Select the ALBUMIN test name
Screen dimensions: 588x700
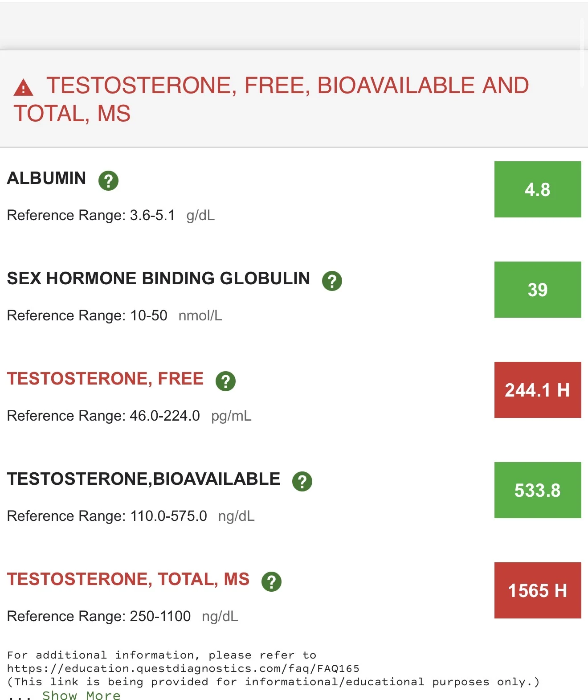(46, 178)
